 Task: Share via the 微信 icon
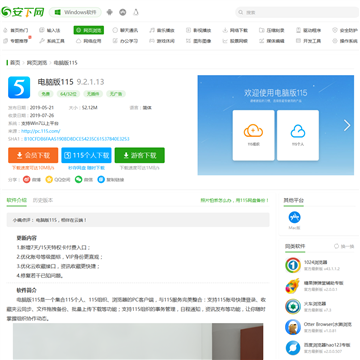78,180
